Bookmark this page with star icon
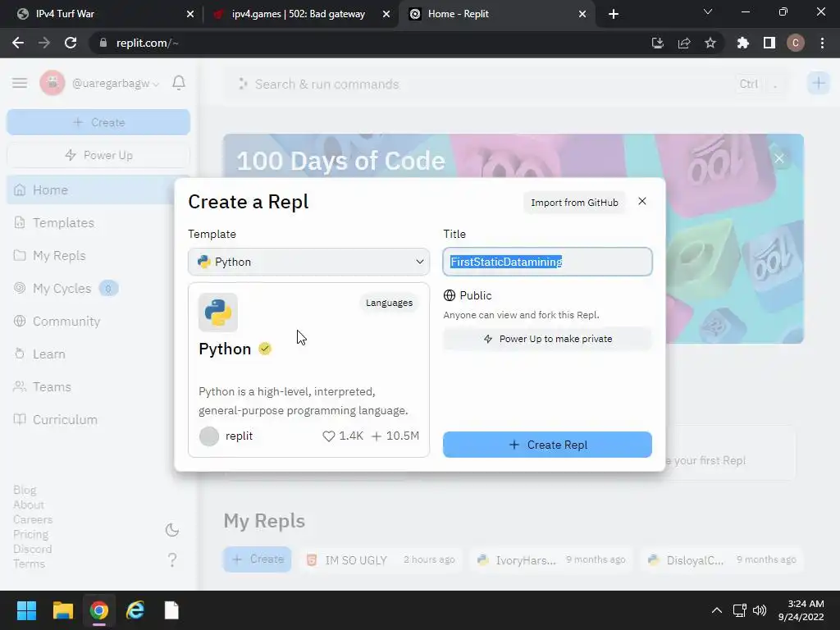This screenshot has height=630, width=840. [710, 43]
